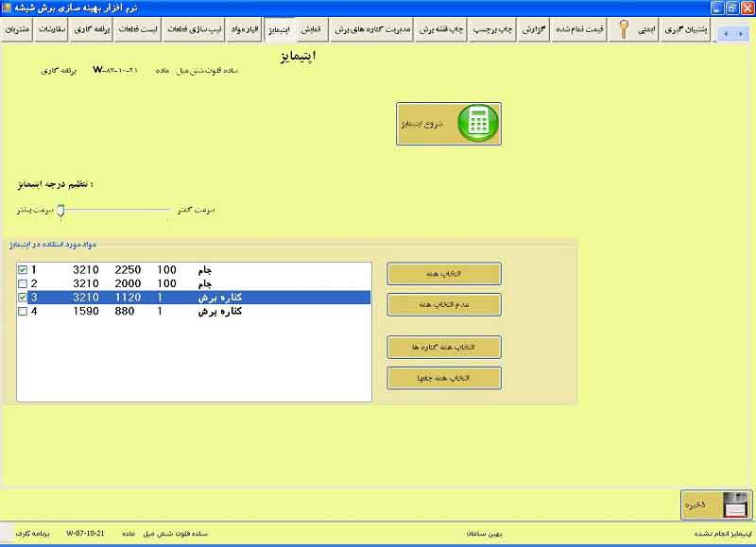This screenshot has height=547, width=756.
Task: Uncheck the box for highlighted row 3
Action: click(x=22, y=298)
